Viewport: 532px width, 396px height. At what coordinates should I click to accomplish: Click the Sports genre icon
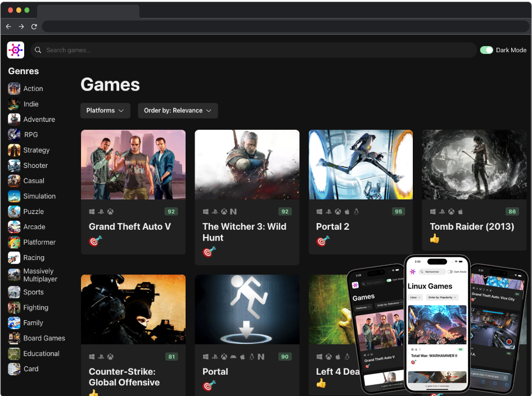coord(14,292)
